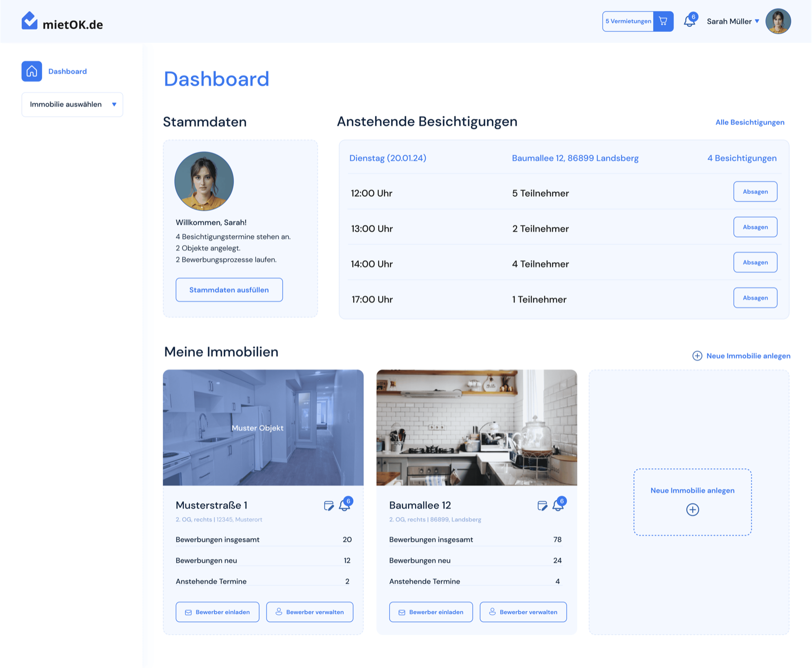Screen dimensions: 812x668
Task: Click the large profile photo in Stammdaten
Action: click(204, 181)
